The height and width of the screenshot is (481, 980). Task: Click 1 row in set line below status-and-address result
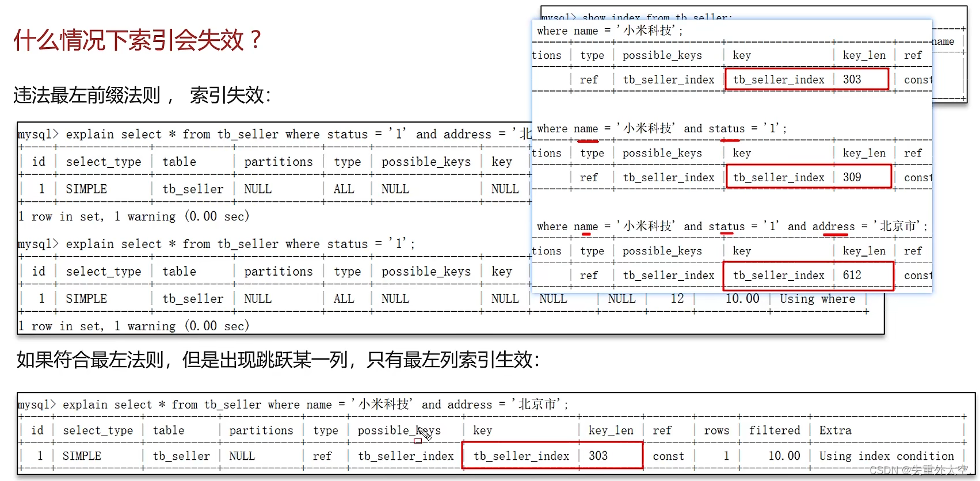point(134,216)
